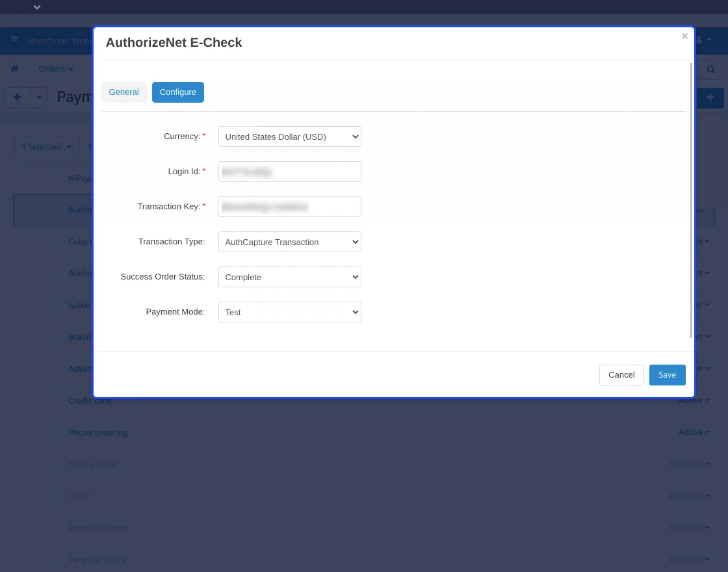Click the dialog vertical scrollbar

point(691,200)
